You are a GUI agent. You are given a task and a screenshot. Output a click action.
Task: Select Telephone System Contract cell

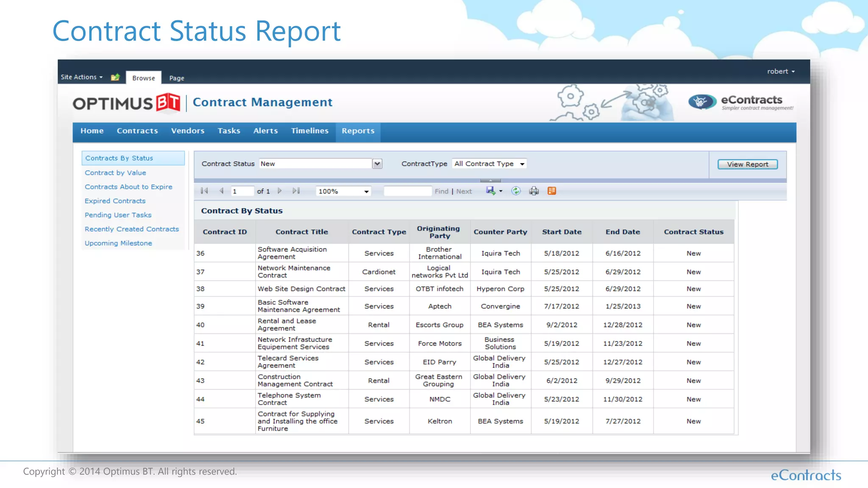pyautogui.click(x=302, y=399)
